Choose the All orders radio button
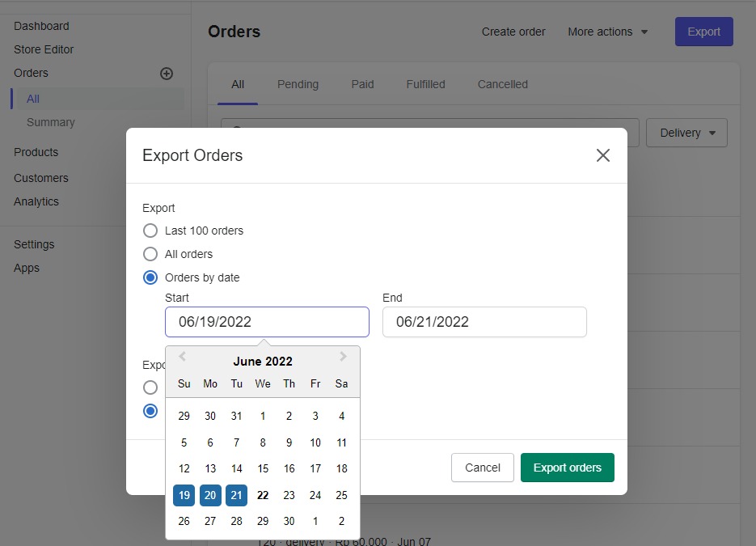This screenshot has width=756, height=546. 150,254
